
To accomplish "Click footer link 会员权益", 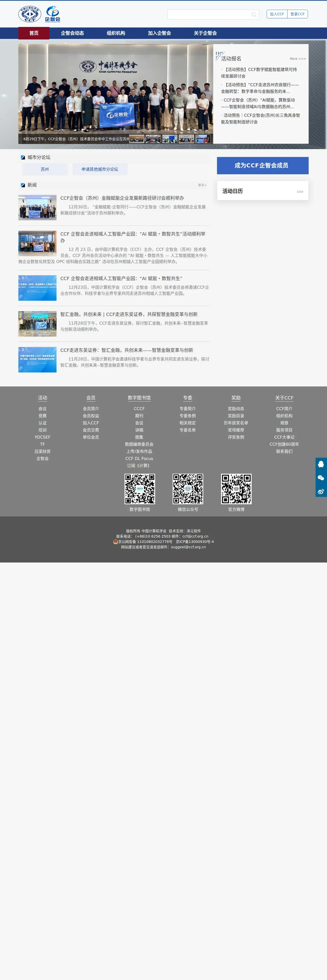I will [91, 416].
